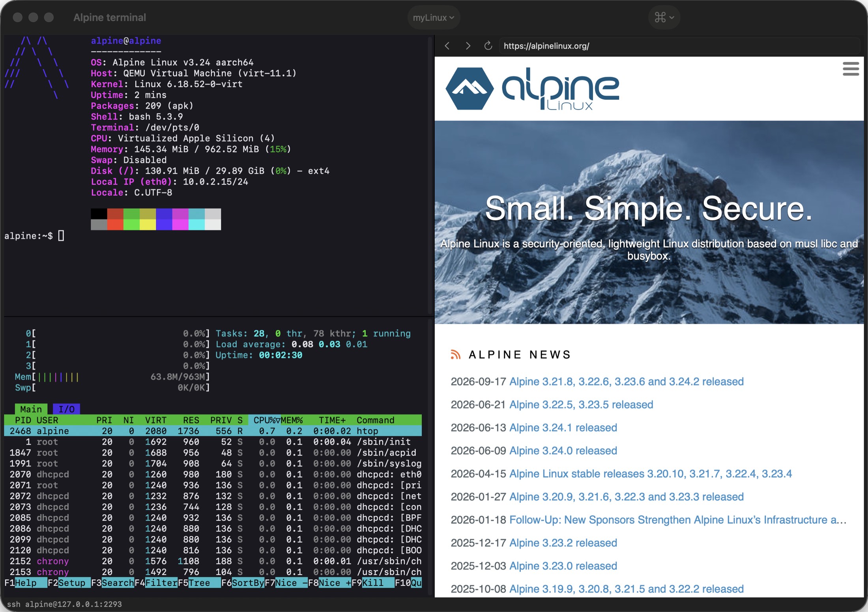The width and height of the screenshot is (868, 612).
Task: Toggle F5 Tree view in htop
Action: (x=199, y=583)
